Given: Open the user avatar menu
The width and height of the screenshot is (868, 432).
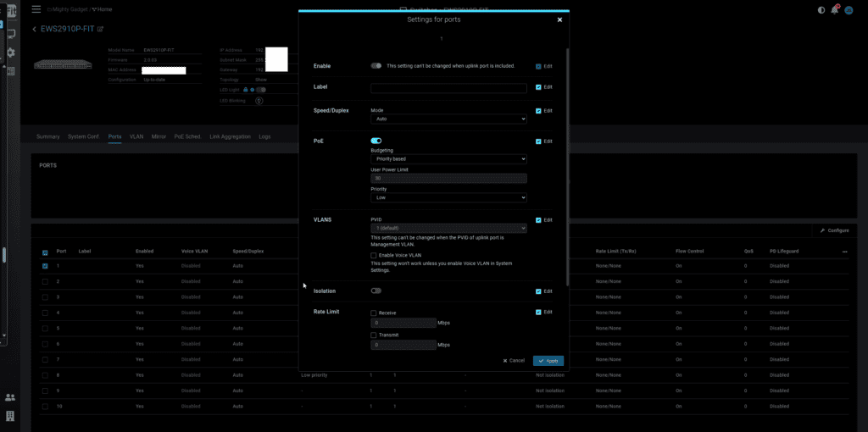Looking at the screenshot, I should coord(847,10).
